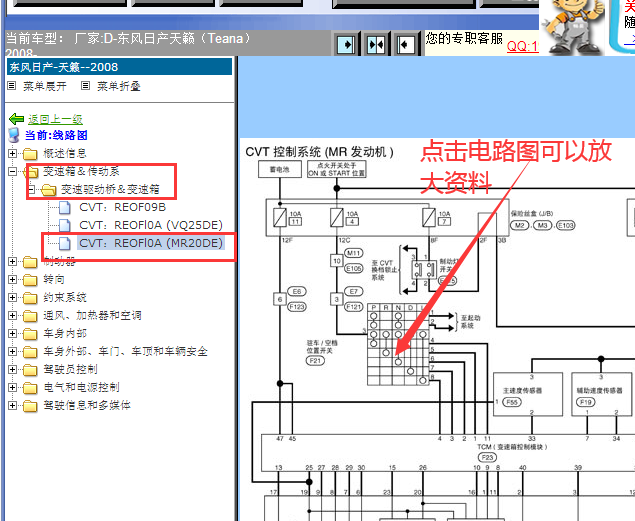Collapse the 变速箱&传动系 tree node
The image size is (635, 521).
[12, 172]
